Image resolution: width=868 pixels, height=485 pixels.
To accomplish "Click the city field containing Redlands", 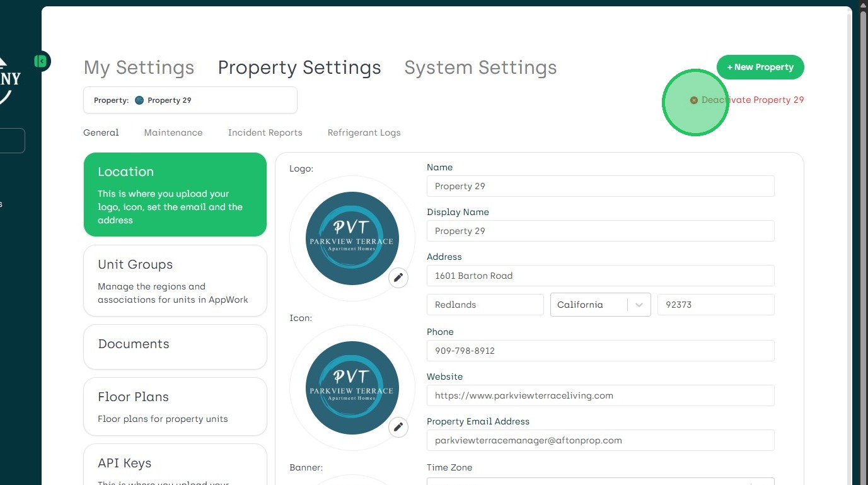I will point(485,305).
